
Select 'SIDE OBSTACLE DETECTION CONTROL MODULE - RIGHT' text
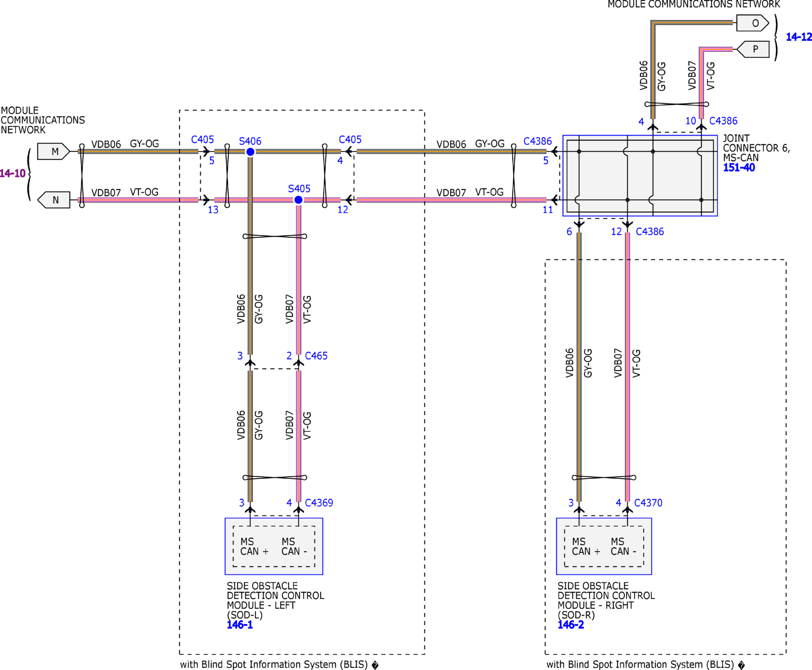pos(606,596)
